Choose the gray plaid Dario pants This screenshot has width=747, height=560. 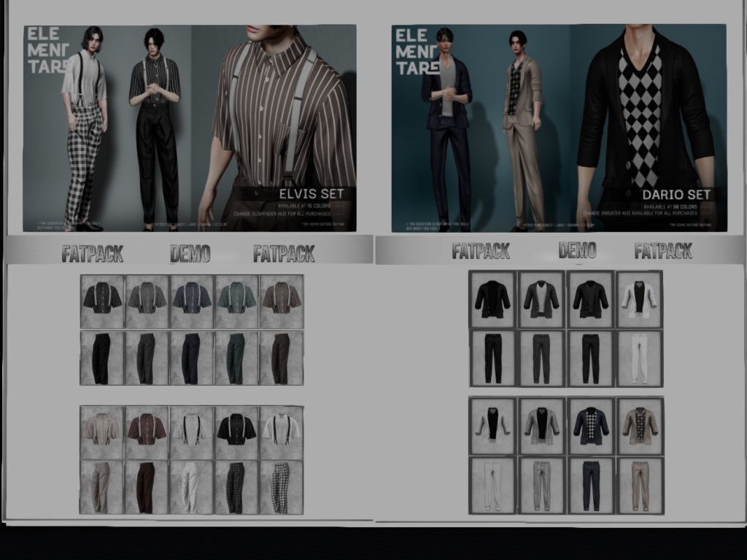tap(542, 485)
